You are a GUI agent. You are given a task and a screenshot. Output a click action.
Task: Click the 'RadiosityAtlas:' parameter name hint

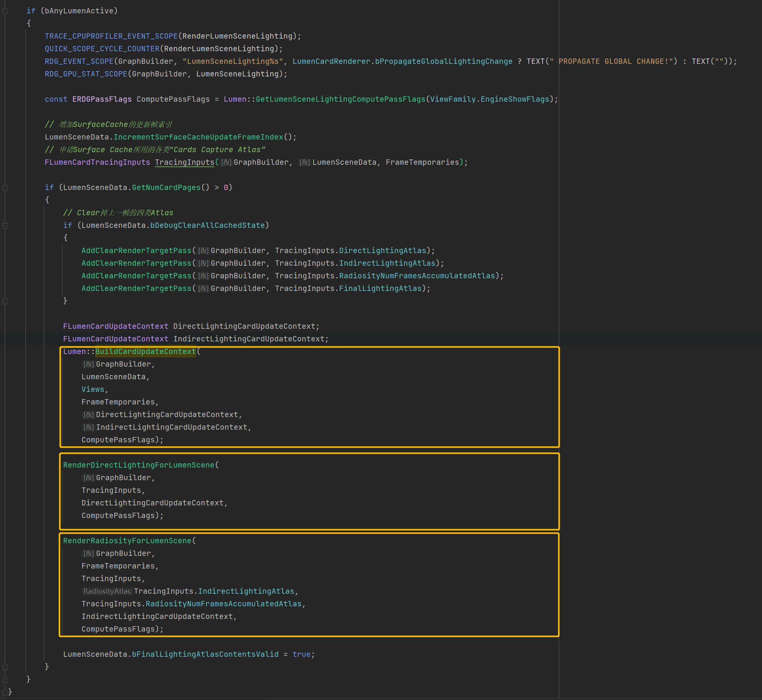(x=107, y=591)
